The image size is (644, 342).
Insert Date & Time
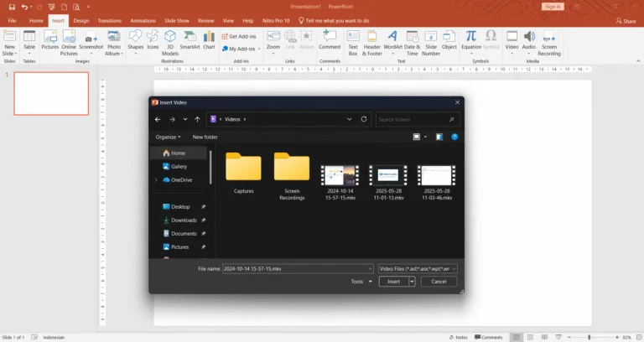(412, 43)
